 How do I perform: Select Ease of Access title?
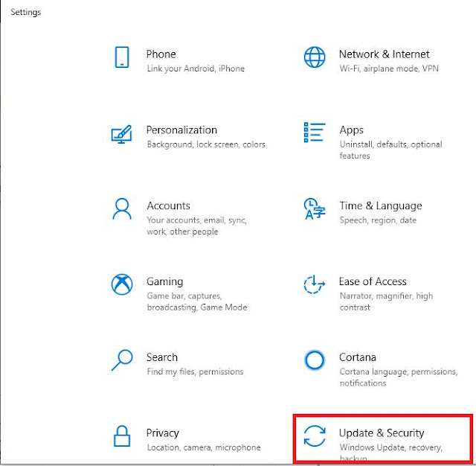pos(373,281)
